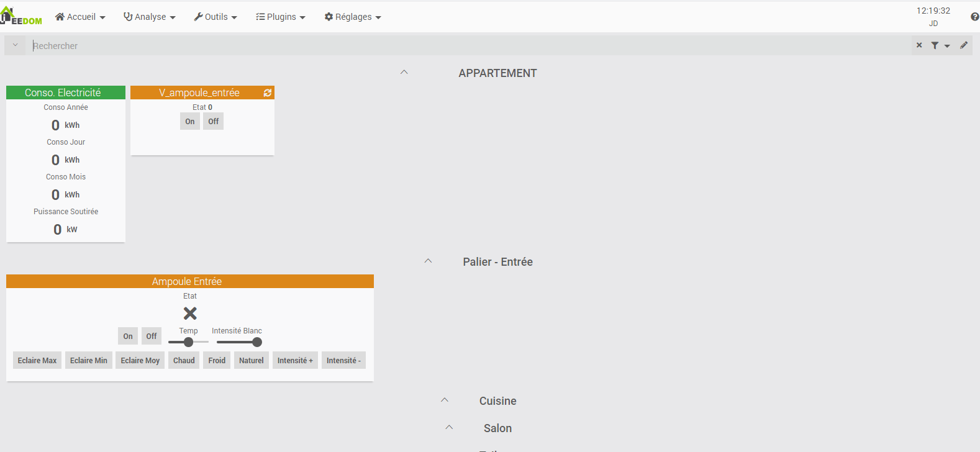Open the Analyse menu
The image size is (980, 452).
150,17
